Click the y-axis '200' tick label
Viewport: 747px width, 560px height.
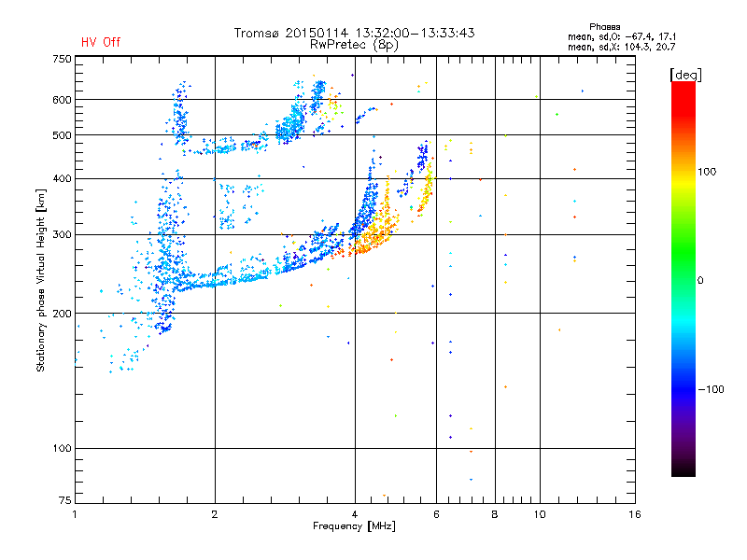(x=62, y=314)
